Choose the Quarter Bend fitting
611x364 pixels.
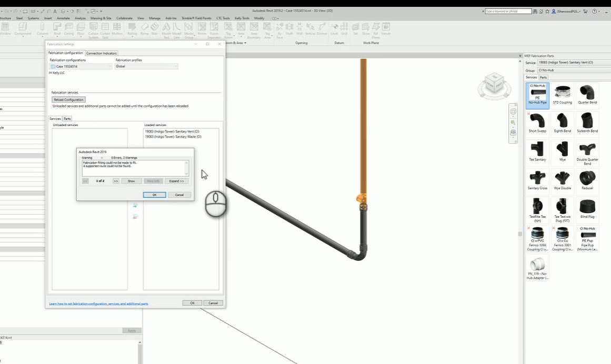tap(587, 94)
